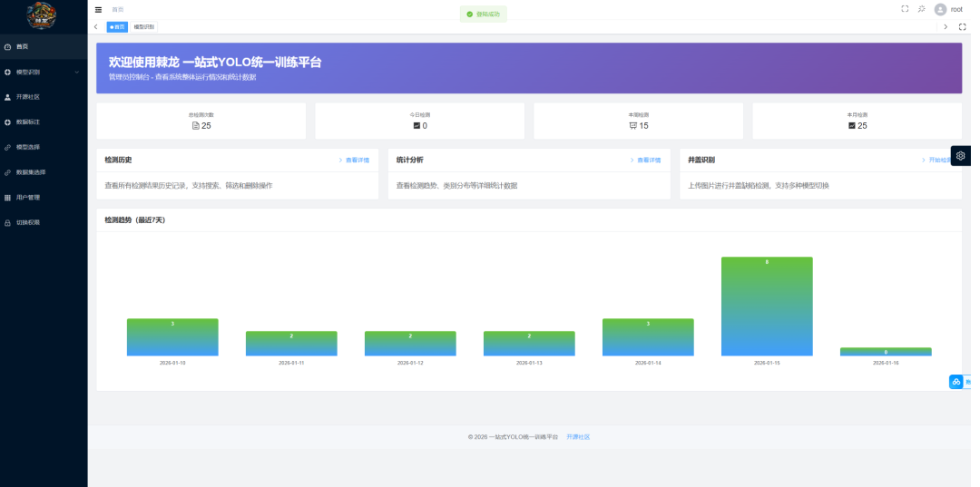Click the 统计分析 card title
The image size is (980, 487).
pyautogui.click(x=409, y=161)
